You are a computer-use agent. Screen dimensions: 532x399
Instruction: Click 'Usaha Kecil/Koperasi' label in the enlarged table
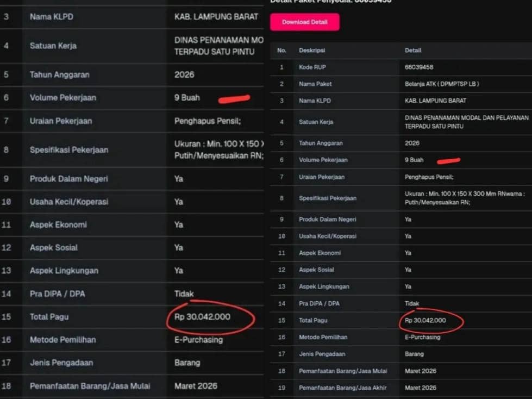coord(69,202)
